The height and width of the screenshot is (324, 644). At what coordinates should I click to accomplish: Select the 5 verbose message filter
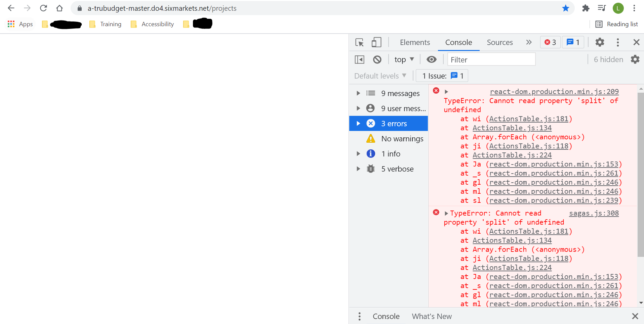tap(397, 169)
